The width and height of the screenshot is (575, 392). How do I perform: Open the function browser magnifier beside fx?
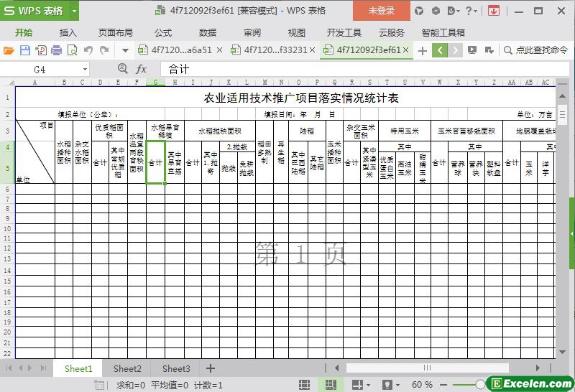tap(122, 68)
